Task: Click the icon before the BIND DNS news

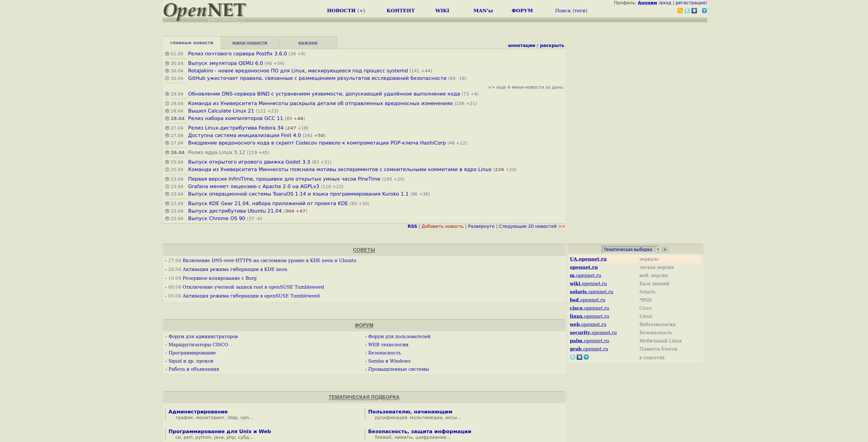Action: [x=167, y=94]
